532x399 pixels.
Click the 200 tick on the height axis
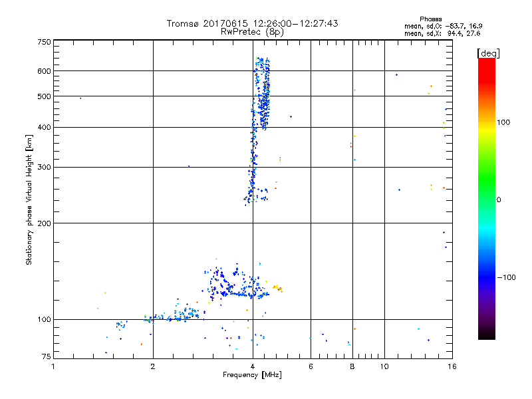pyautogui.click(x=44, y=223)
